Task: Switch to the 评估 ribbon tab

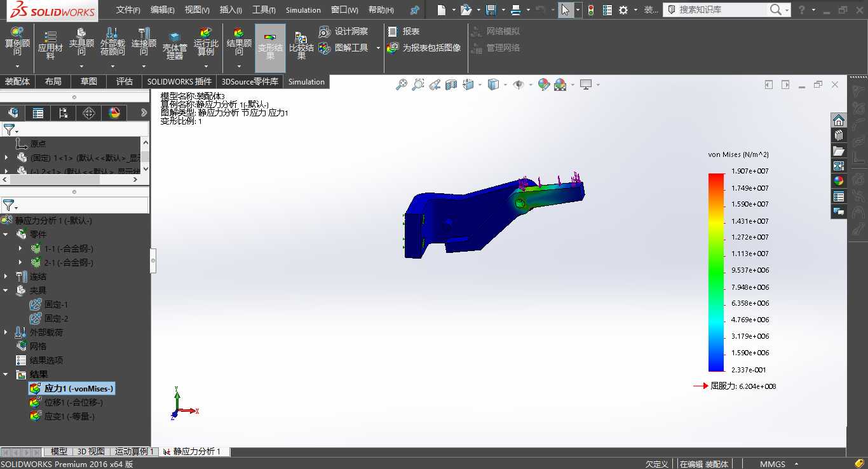Action: pyautogui.click(x=125, y=81)
